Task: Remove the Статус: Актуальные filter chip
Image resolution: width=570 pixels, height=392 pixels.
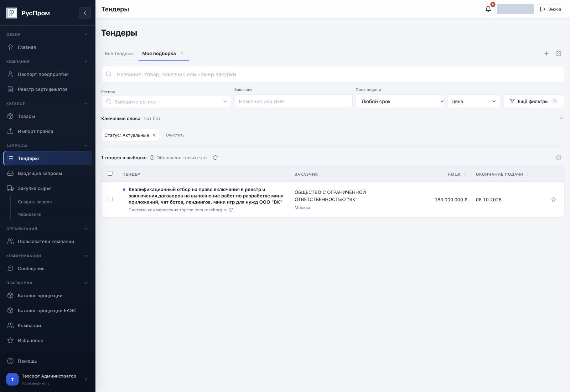Action: pos(154,135)
